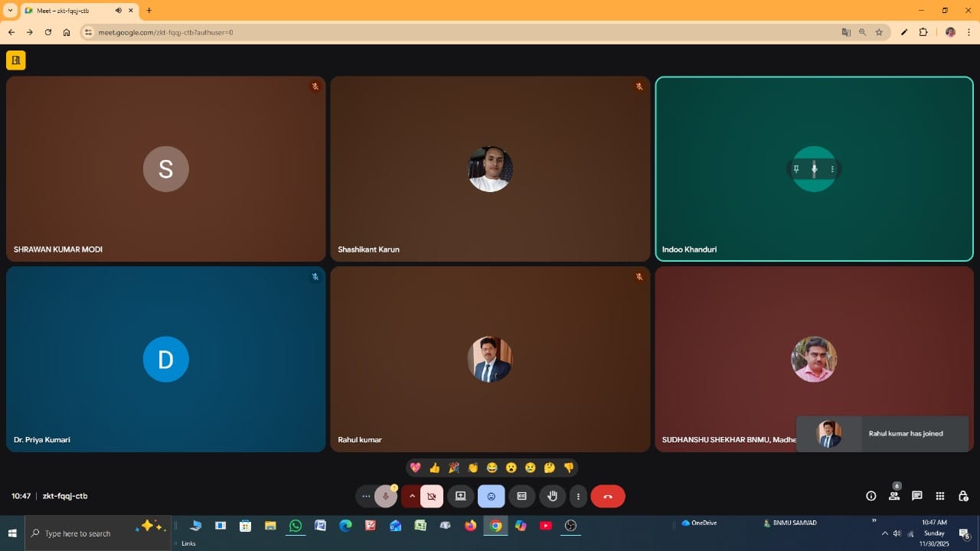Open the Activities grid icon
The height and width of the screenshot is (551, 980).
[939, 496]
